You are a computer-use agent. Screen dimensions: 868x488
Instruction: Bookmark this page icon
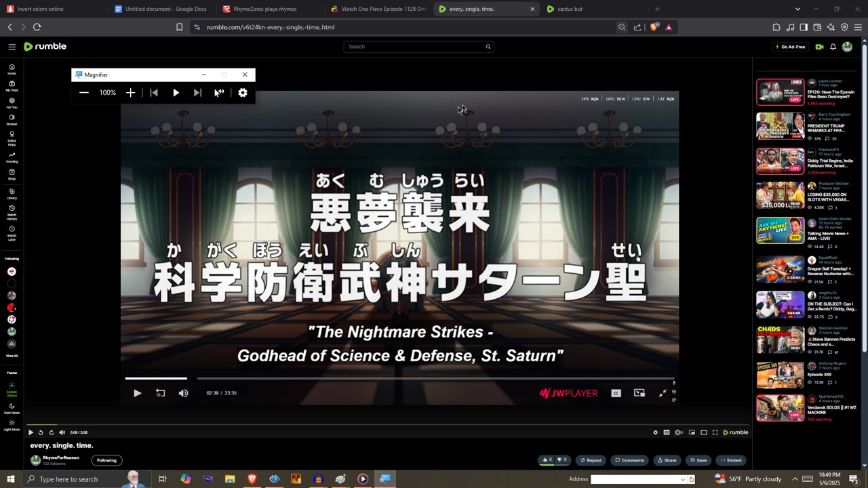coord(179,27)
